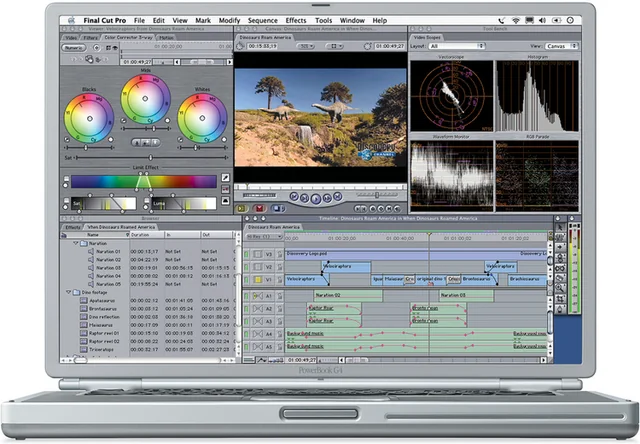
Task: Click the Narration 01 audio clip icon
Action: tap(91, 251)
